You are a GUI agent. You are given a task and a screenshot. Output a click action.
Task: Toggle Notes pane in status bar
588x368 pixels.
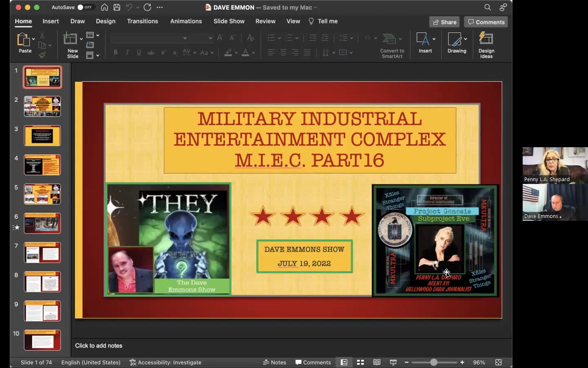(274, 362)
